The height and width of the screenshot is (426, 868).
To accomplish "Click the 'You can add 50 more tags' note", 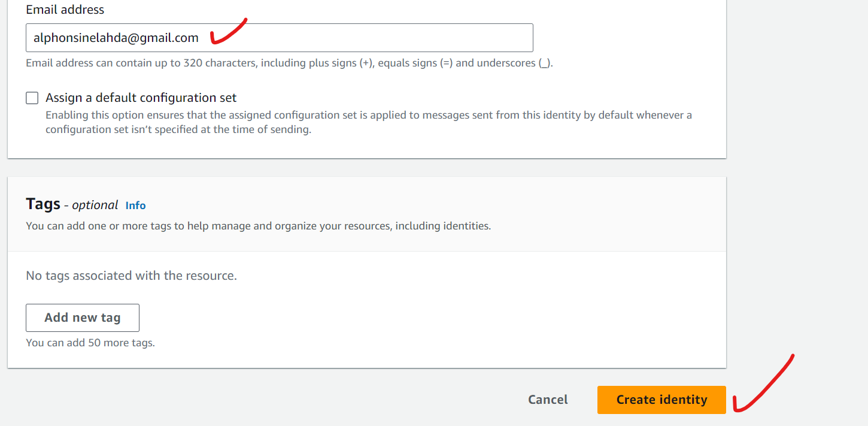I will click(90, 343).
